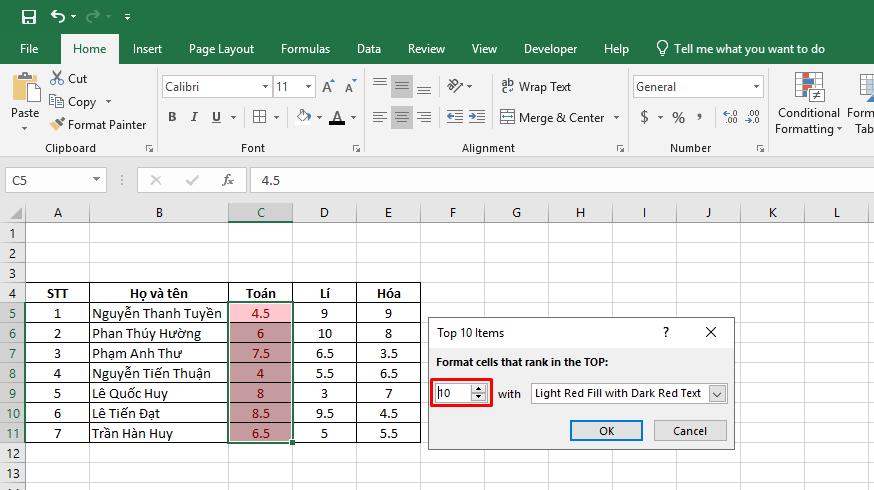Viewport: 874px width, 490px height.
Task: Click the dialog help question mark
Action: pyautogui.click(x=666, y=332)
